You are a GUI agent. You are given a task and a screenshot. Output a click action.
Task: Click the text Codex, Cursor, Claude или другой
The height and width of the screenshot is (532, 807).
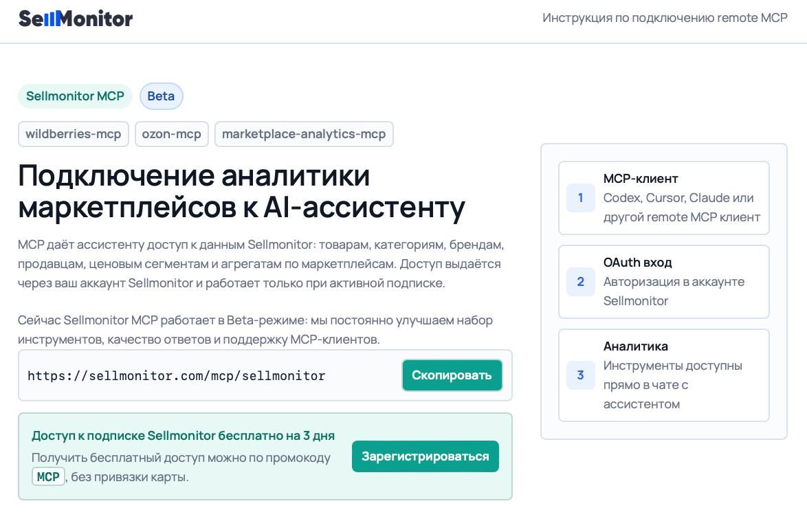(681, 208)
